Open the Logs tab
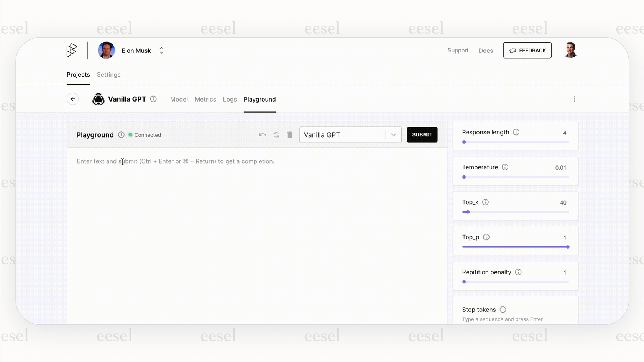The image size is (644, 362). point(230,100)
